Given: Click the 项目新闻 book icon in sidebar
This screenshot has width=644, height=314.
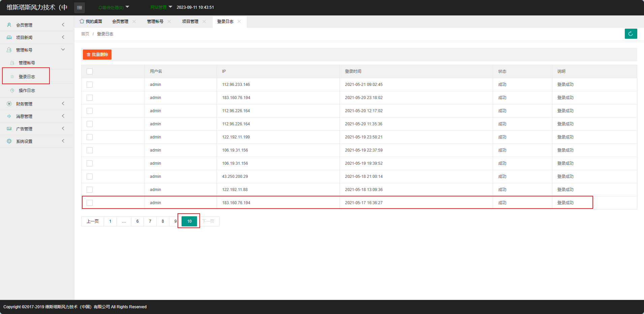Looking at the screenshot, I should point(9,37).
